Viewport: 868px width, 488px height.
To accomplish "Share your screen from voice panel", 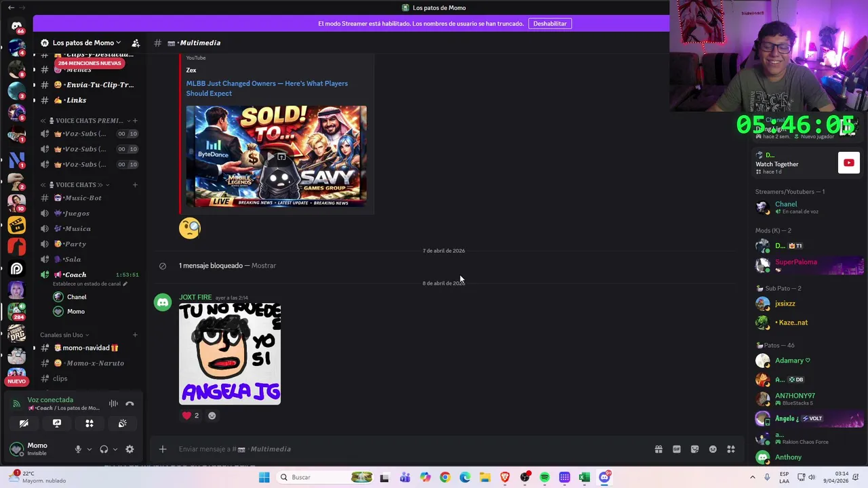I will click(57, 424).
